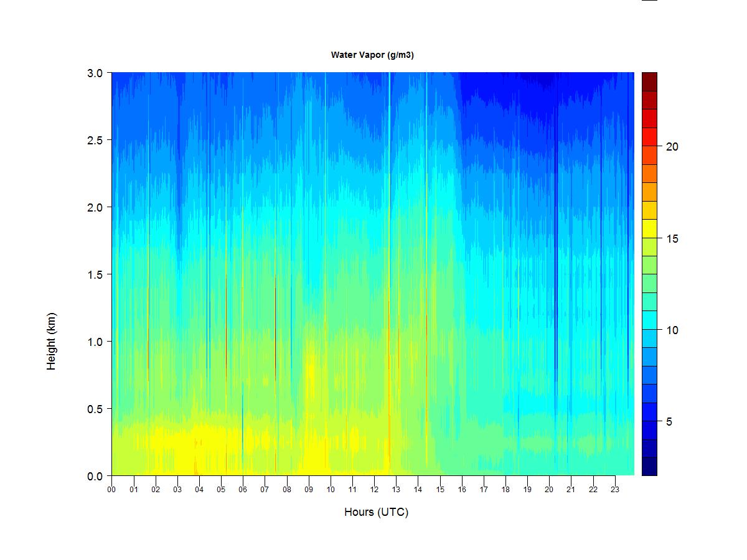Viewport: 747px width, 560px height.
Task: Click the "07" hour tick label
Action: [x=265, y=490]
